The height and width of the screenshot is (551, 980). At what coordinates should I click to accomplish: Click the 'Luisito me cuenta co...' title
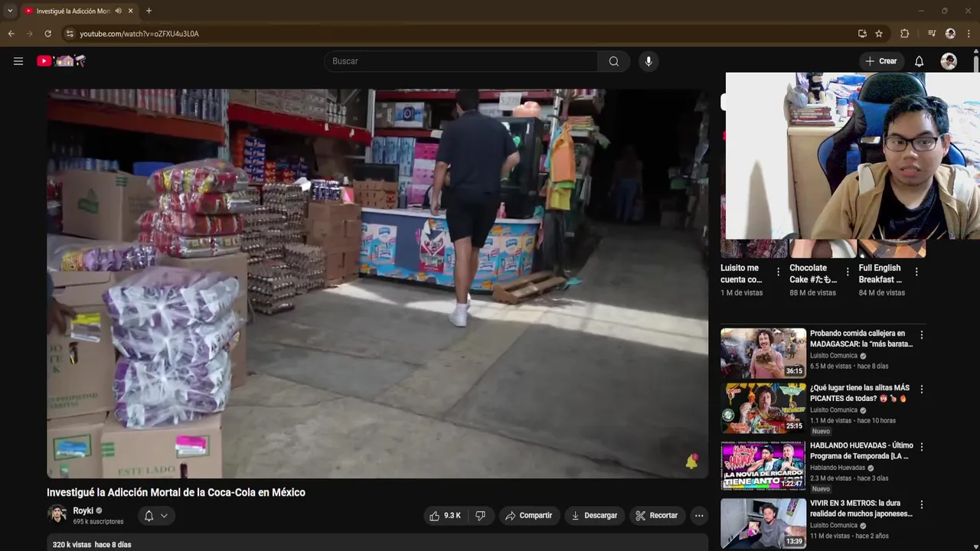(741, 274)
